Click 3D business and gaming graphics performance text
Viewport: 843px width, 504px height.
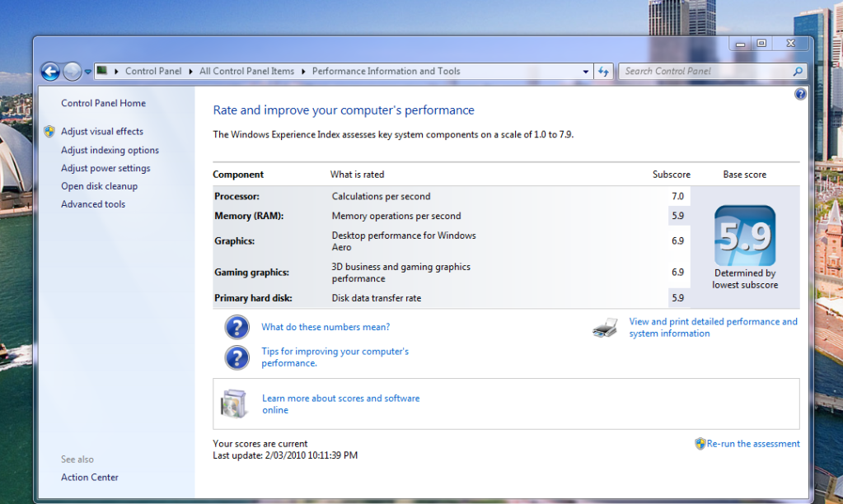(x=401, y=273)
